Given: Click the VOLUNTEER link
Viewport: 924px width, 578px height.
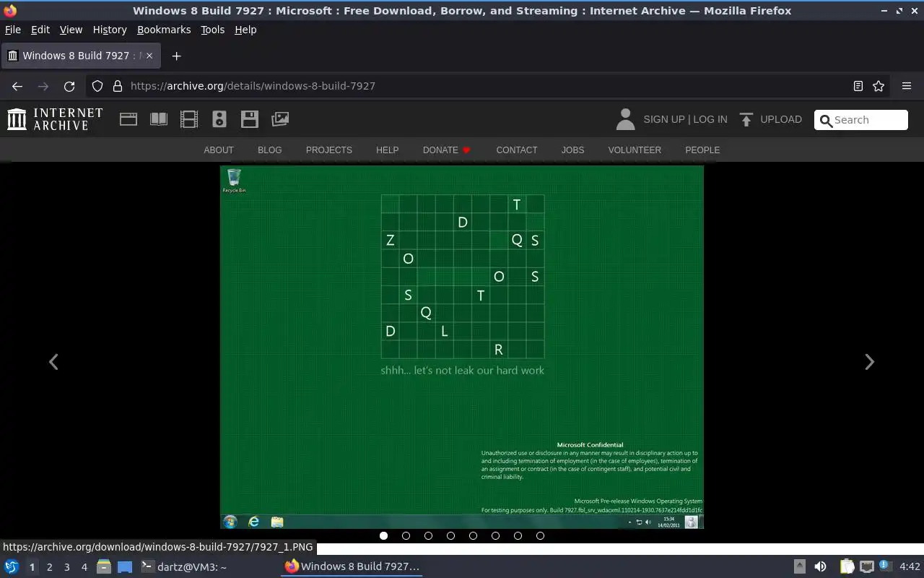Looking at the screenshot, I should pos(635,150).
